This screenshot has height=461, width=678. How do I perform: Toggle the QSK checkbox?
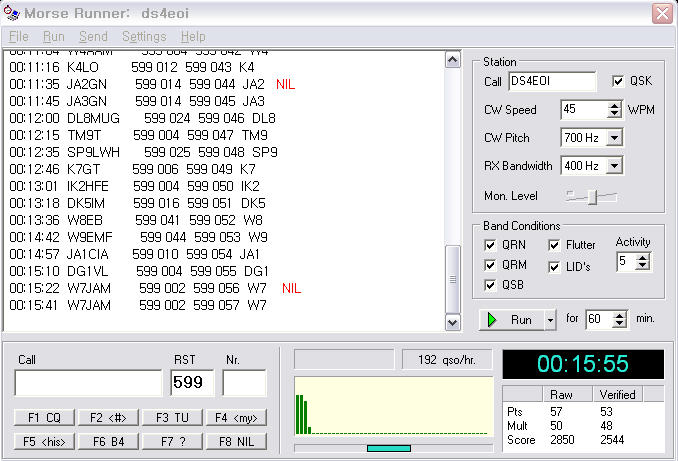pos(618,81)
